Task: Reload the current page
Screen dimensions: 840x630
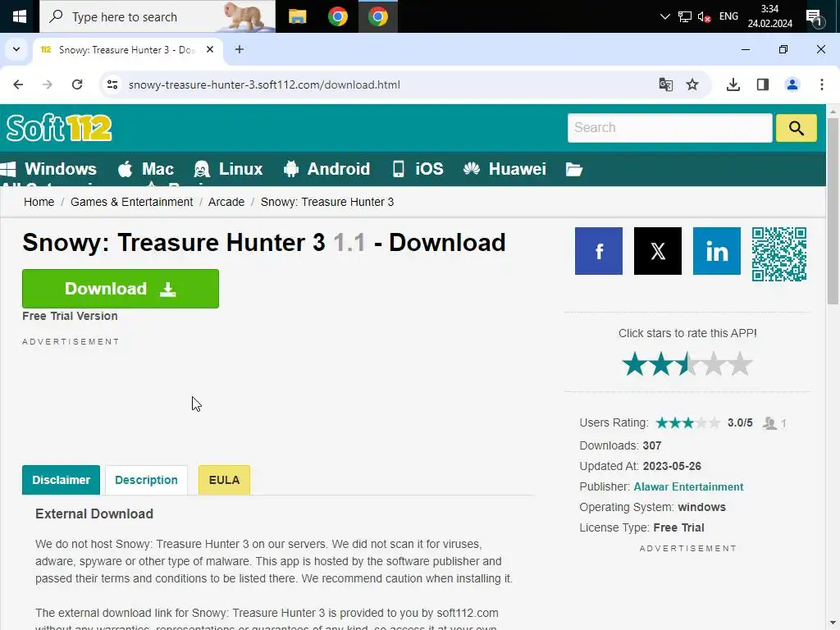Action: tap(77, 84)
